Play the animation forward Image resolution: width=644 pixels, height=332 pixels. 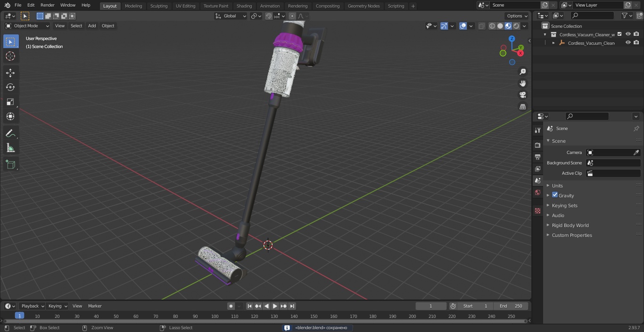pos(275,306)
